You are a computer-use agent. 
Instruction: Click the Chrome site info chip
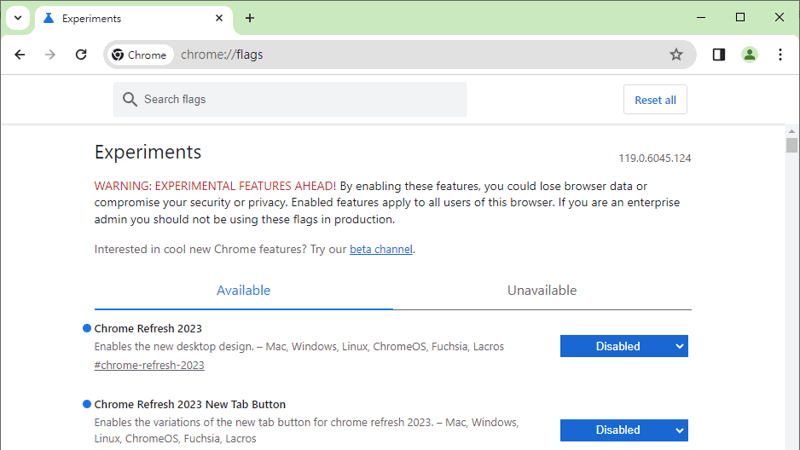click(x=140, y=55)
